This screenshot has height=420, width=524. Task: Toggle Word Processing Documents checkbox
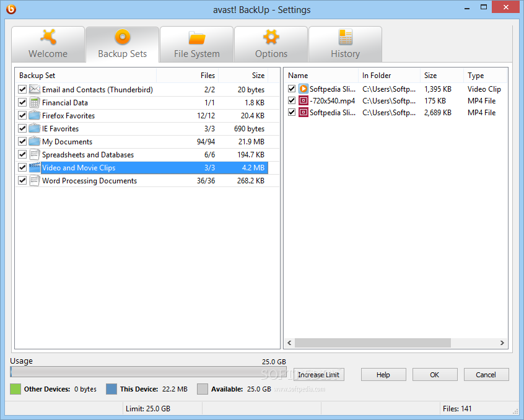click(x=22, y=180)
